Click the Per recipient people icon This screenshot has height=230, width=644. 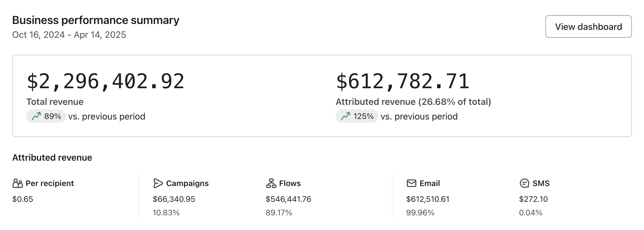pos(17,183)
